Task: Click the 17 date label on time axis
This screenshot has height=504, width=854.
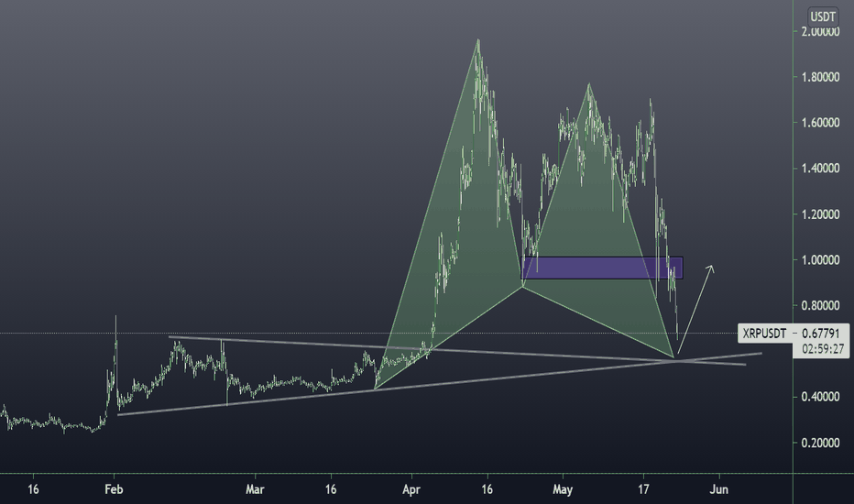Action: coord(643,489)
